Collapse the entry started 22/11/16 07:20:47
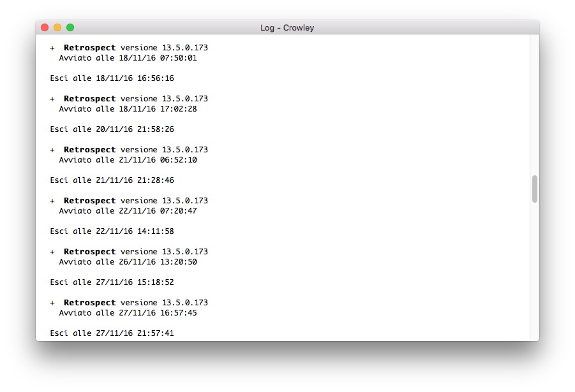The width and height of the screenshot is (575, 392). tap(52, 201)
